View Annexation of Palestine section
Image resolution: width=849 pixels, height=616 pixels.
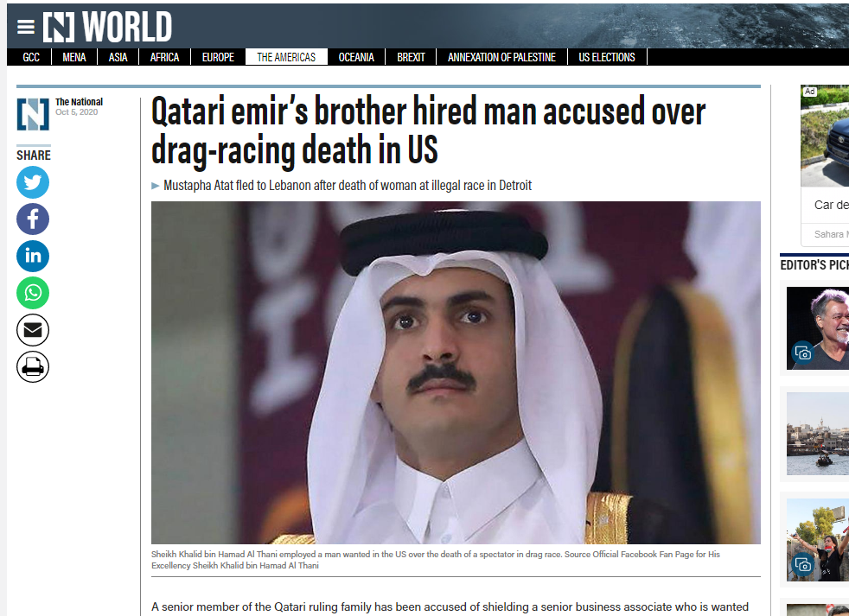point(502,57)
